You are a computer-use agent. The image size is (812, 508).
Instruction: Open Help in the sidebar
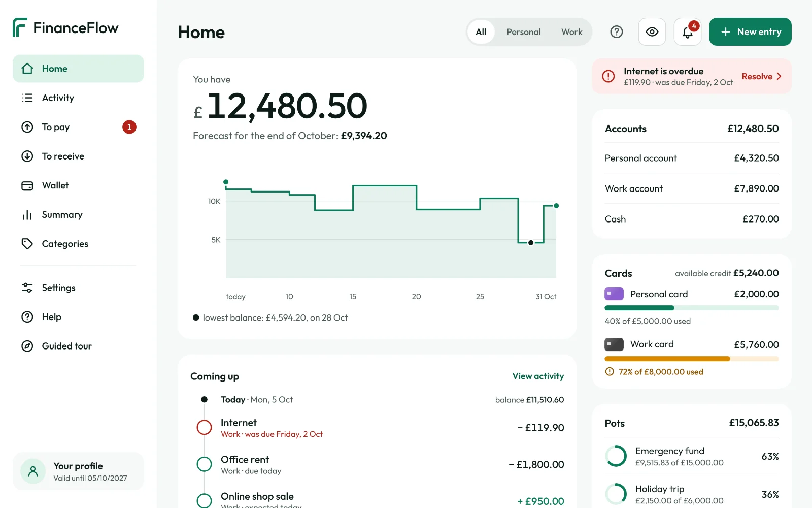point(78,317)
